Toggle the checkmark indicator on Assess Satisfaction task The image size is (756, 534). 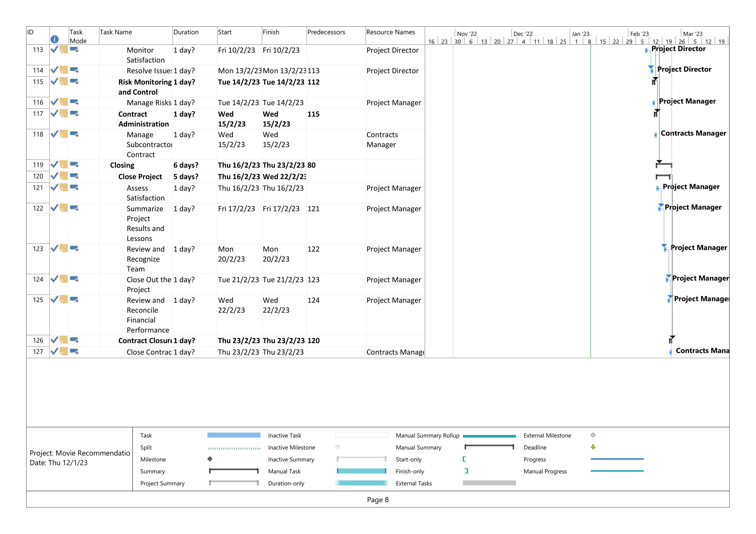[x=55, y=188]
